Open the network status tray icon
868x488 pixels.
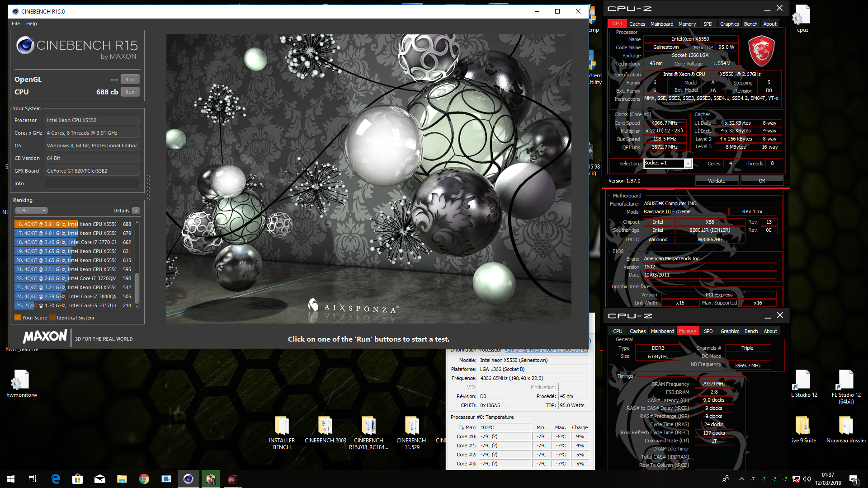click(x=796, y=479)
